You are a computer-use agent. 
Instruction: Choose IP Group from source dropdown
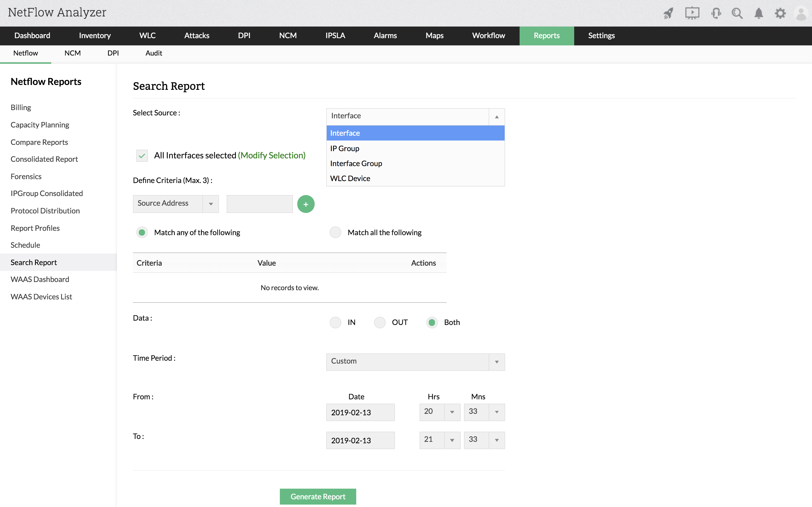(x=345, y=148)
